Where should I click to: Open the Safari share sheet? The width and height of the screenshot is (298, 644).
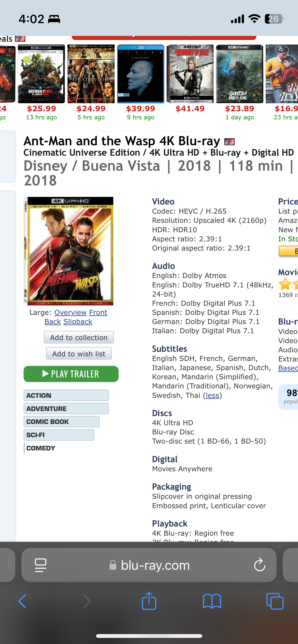tap(149, 601)
